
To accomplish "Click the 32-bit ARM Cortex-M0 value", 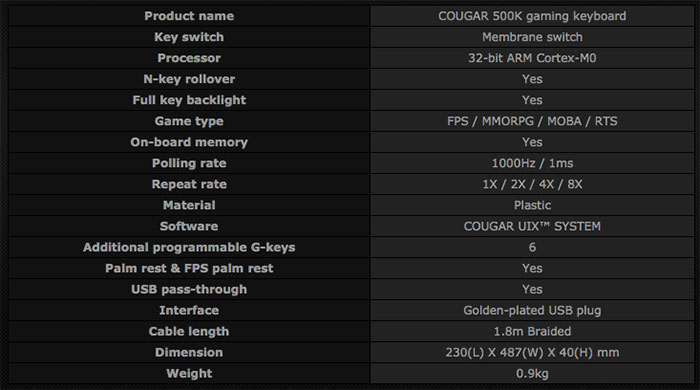I will [x=532, y=58].
